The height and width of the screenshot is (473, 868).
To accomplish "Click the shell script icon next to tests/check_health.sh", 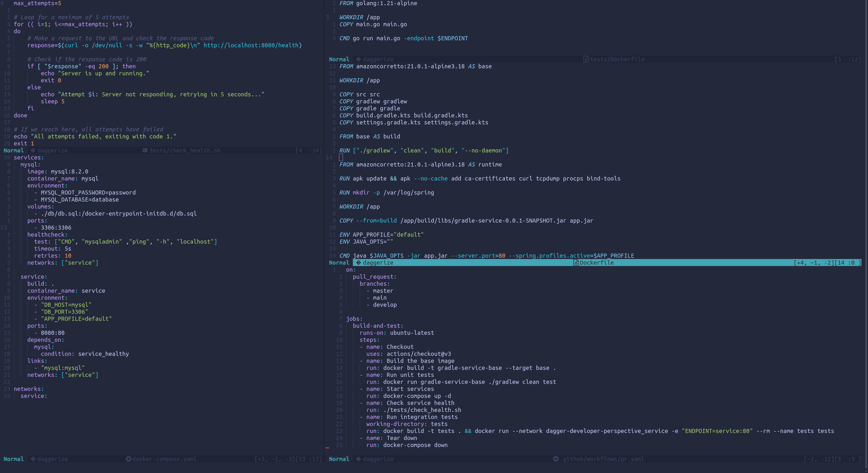I will 145,150.
